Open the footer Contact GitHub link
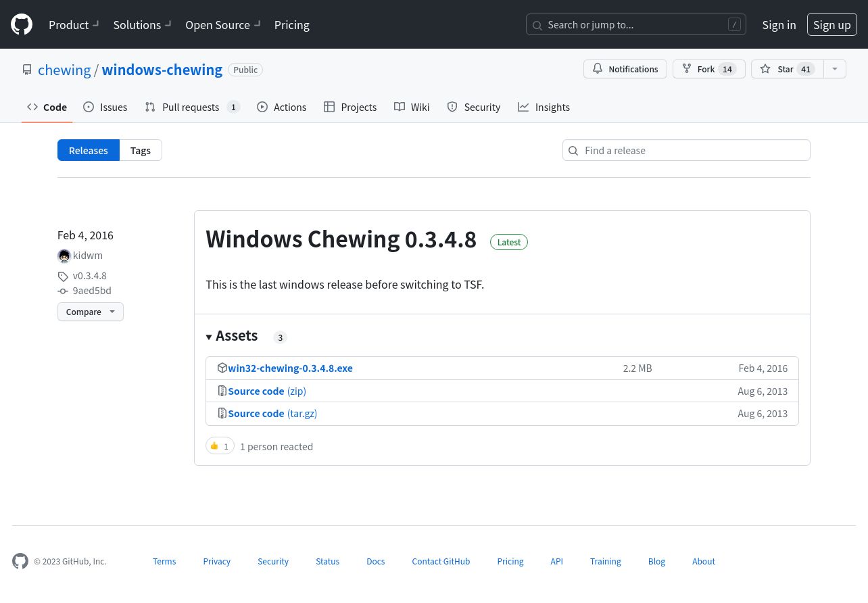Image resolution: width=868 pixels, height=603 pixels. (x=441, y=561)
